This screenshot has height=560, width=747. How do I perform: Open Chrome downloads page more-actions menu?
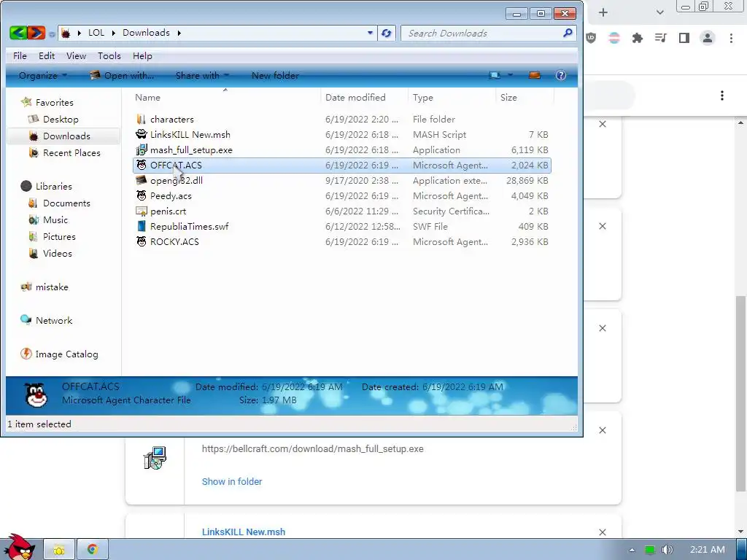[722, 96]
